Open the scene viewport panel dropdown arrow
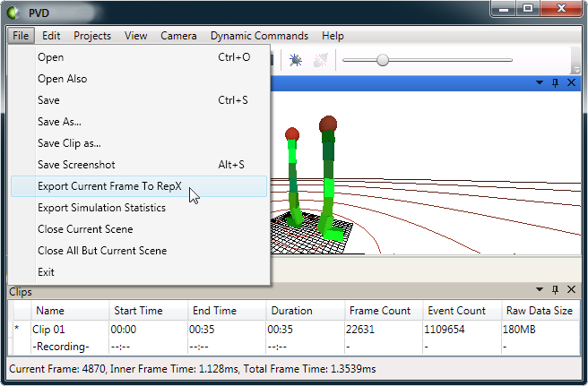 540,82
